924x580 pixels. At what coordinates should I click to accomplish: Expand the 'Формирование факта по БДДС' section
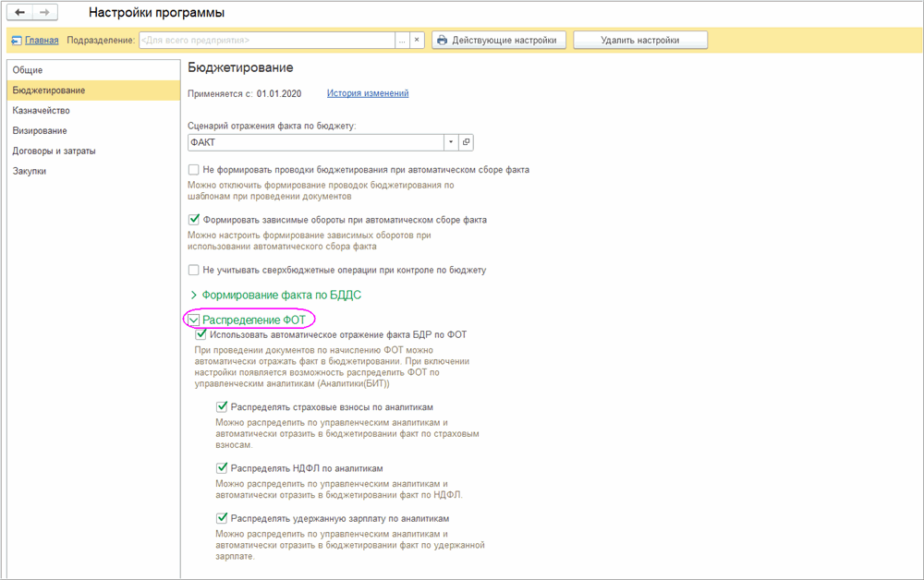(x=275, y=295)
